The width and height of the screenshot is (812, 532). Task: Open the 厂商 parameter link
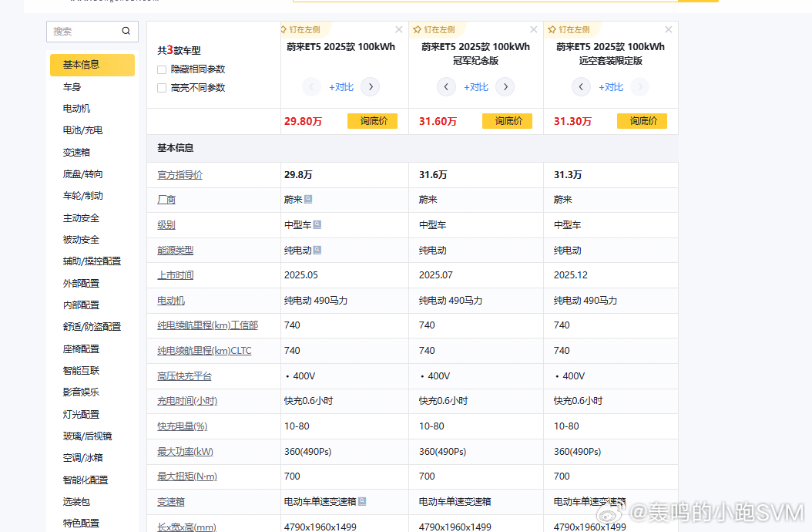[x=166, y=200]
